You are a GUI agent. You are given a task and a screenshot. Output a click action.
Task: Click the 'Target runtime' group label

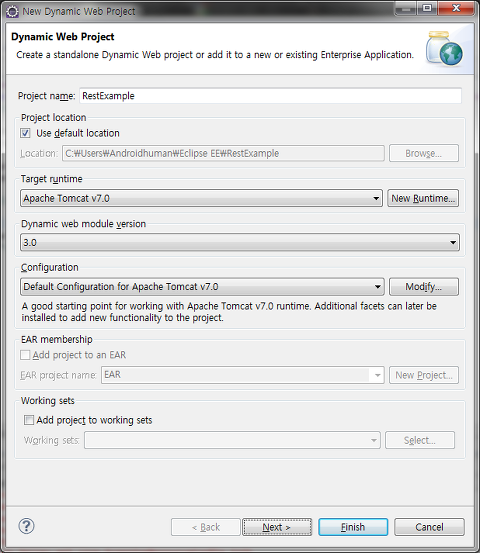51,179
